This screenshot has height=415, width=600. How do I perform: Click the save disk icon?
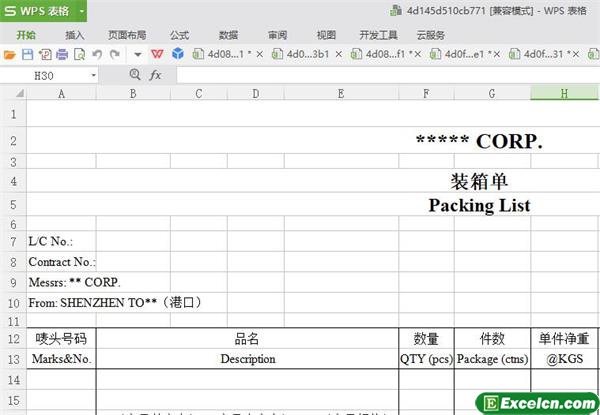click(x=27, y=55)
